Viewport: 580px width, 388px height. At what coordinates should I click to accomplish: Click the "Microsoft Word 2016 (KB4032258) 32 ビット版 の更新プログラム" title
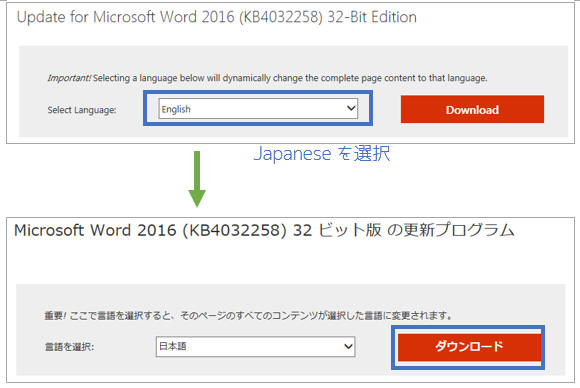click(x=264, y=230)
